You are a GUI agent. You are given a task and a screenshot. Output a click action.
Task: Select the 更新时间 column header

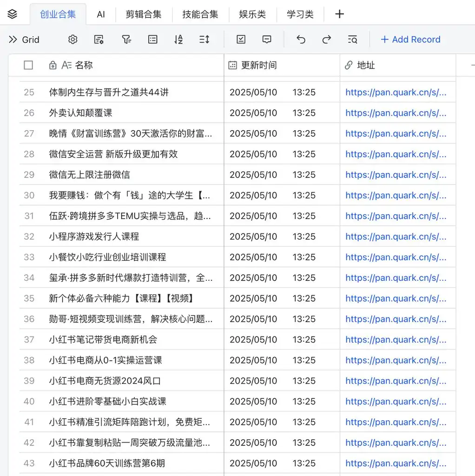click(282, 65)
